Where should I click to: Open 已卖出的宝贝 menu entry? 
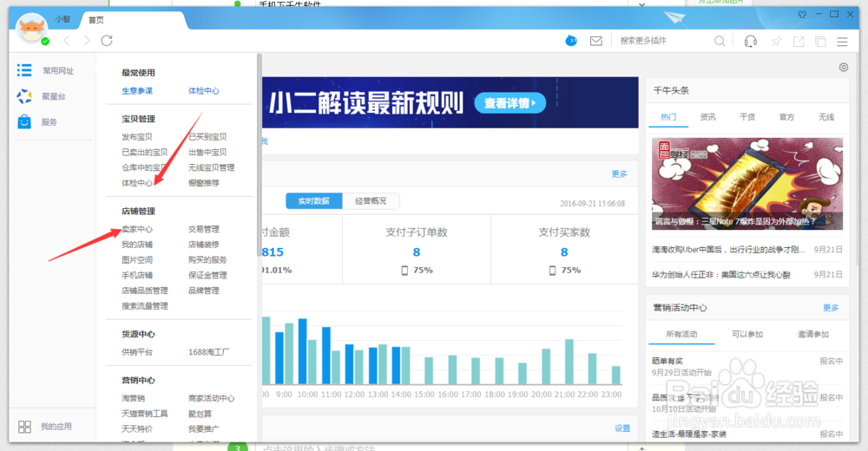click(x=144, y=152)
